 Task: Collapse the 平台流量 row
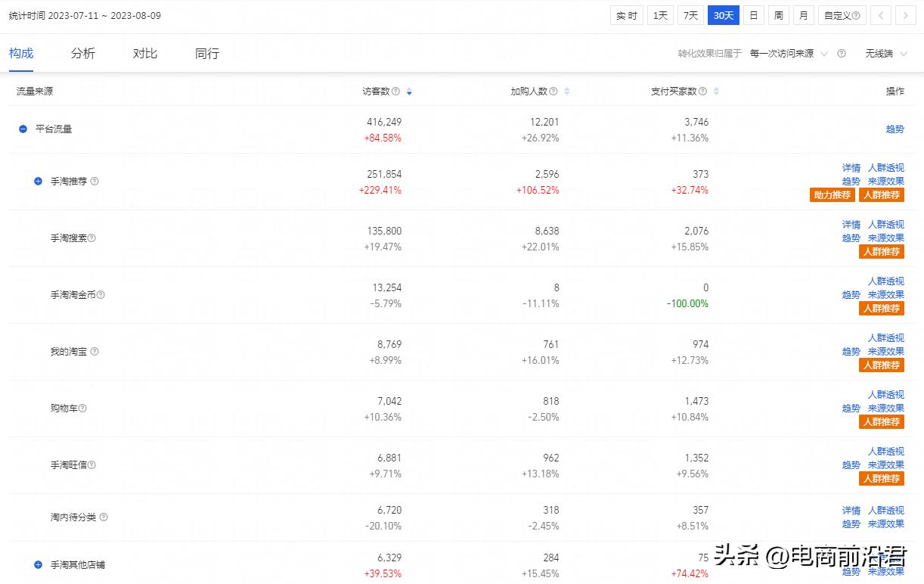pos(23,129)
